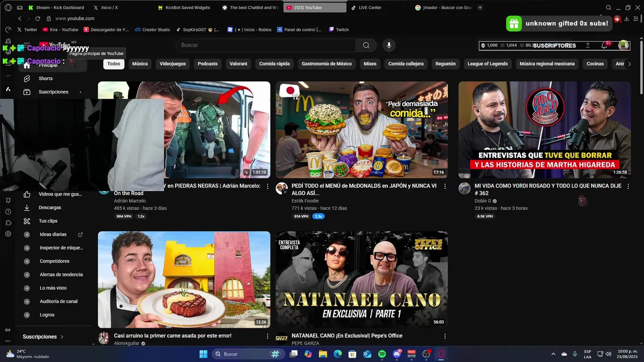This screenshot has width=644, height=362.
Task: Open Doble G channel link
Action: tap(482, 201)
